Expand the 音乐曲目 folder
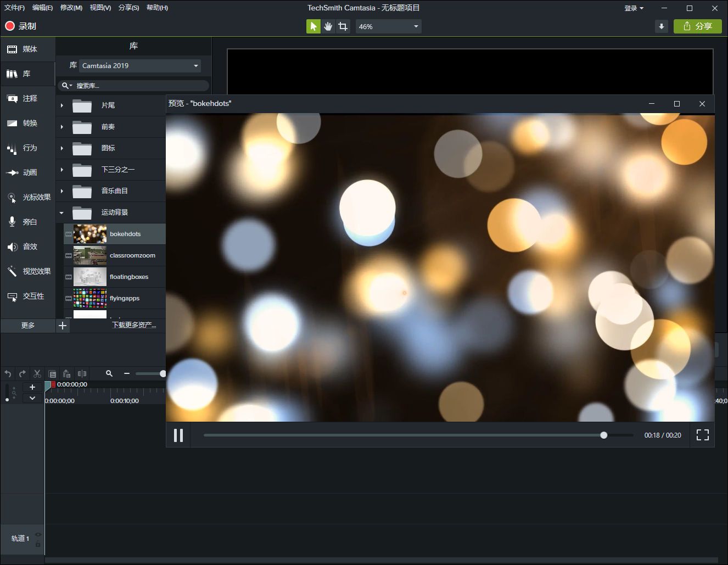 coord(61,191)
